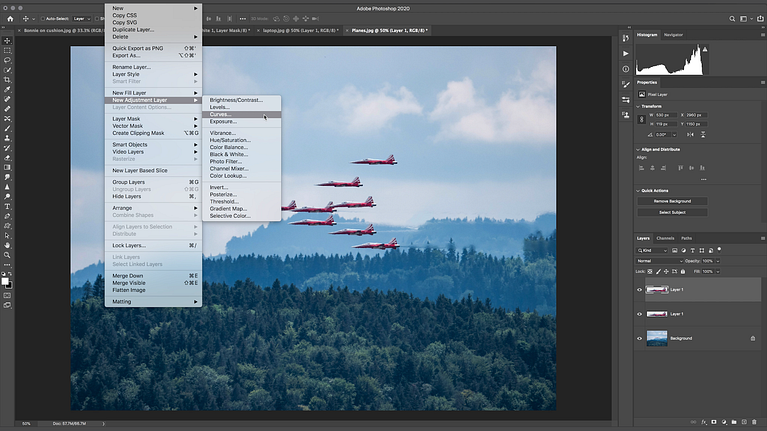Click the foreground color swatch
767x431 pixels.
5,281
